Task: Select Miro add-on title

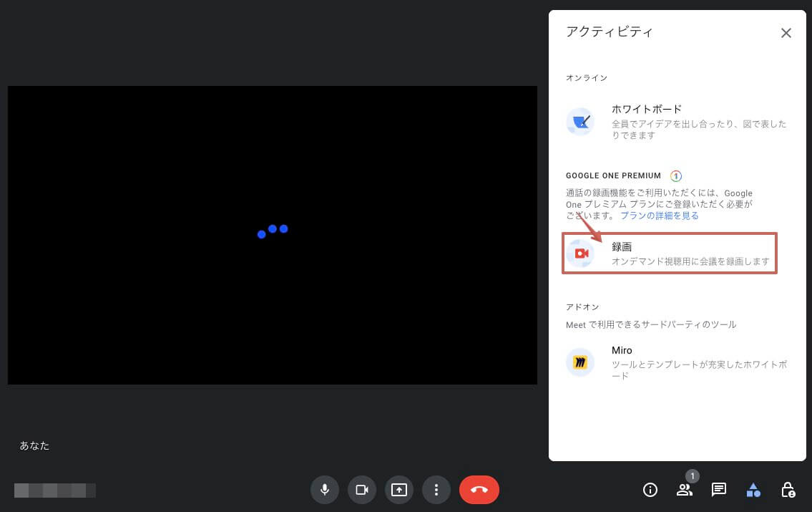Action: click(x=622, y=350)
